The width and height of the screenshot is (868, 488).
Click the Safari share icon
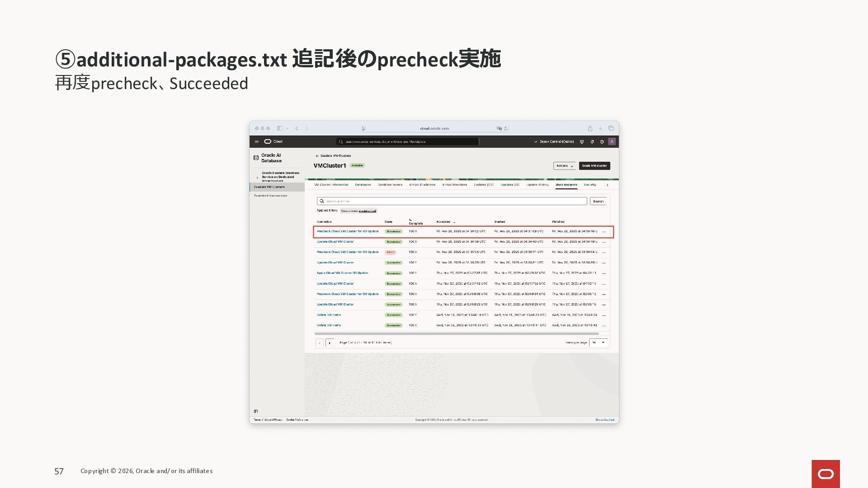[590, 128]
